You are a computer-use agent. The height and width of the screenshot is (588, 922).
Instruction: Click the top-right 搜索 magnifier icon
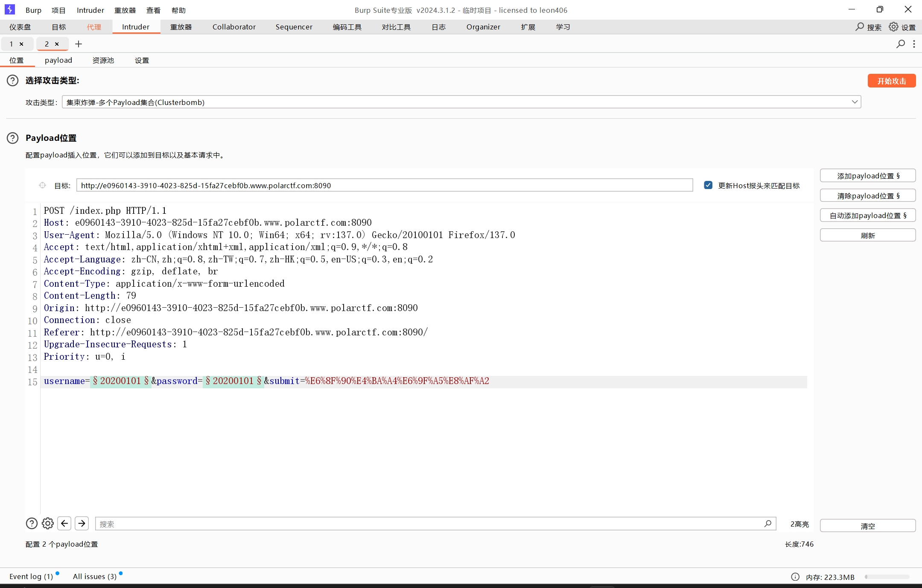(860, 27)
